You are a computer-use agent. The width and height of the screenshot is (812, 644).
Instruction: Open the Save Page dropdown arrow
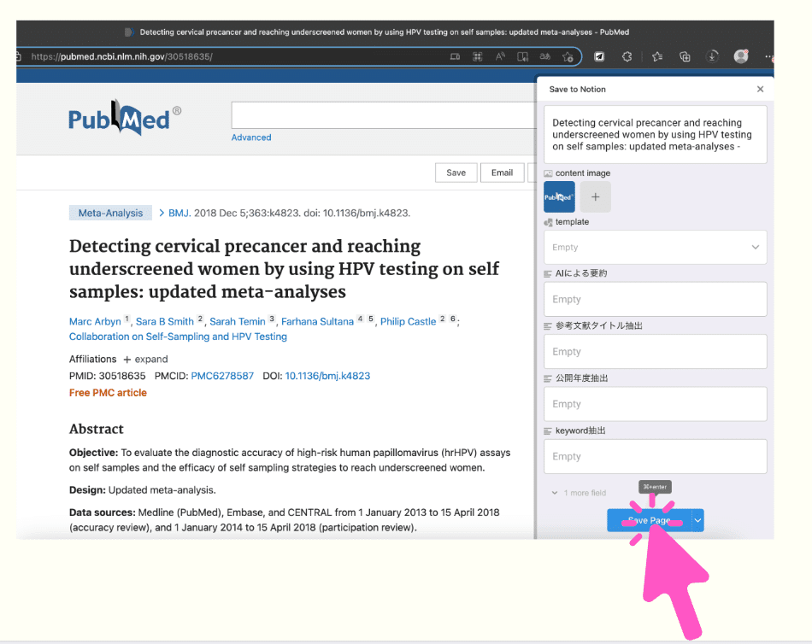pyautogui.click(x=698, y=520)
